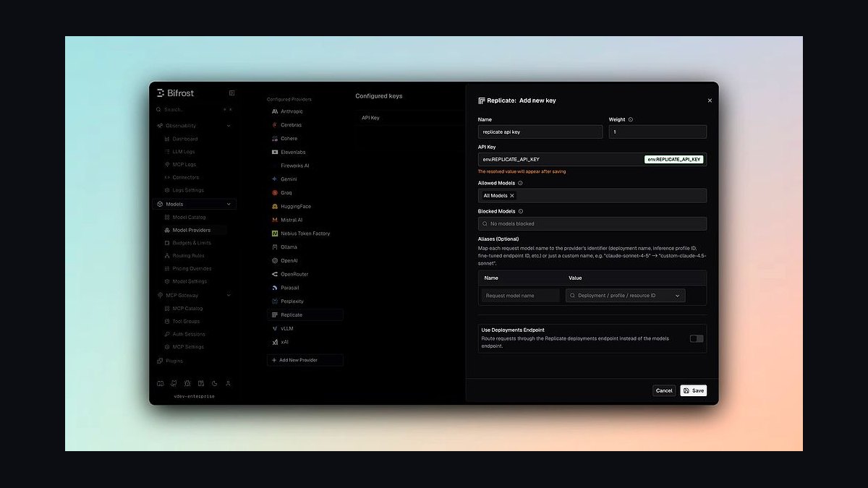Cancel adding the new key

[x=664, y=390]
